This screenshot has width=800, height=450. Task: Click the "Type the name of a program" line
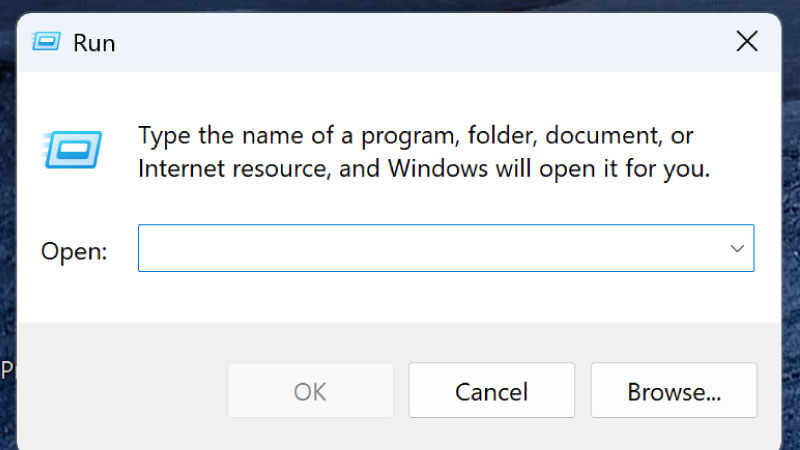(415, 135)
